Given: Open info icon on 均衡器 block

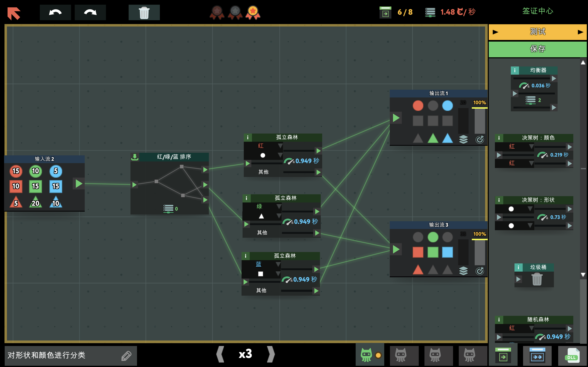Looking at the screenshot, I should pyautogui.click(x=515, y=70).
